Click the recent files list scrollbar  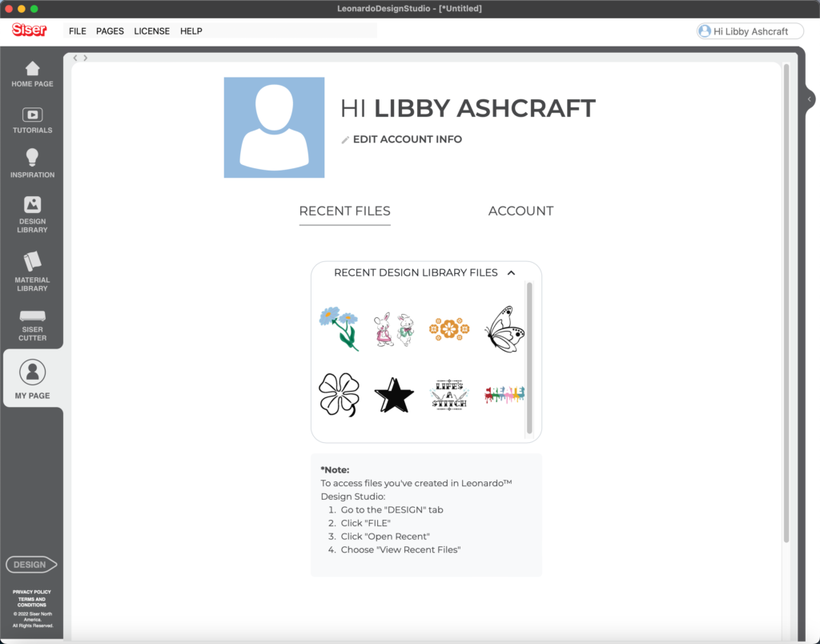tap(529, 358)
